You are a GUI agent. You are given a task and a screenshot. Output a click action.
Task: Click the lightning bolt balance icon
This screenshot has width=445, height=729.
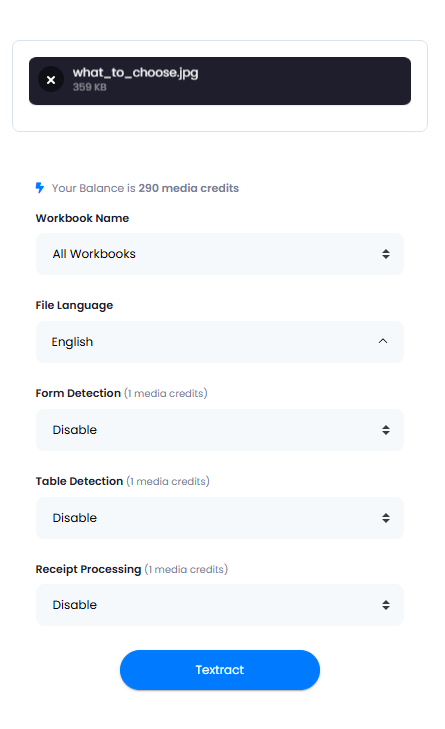click(x=40, y=188)
